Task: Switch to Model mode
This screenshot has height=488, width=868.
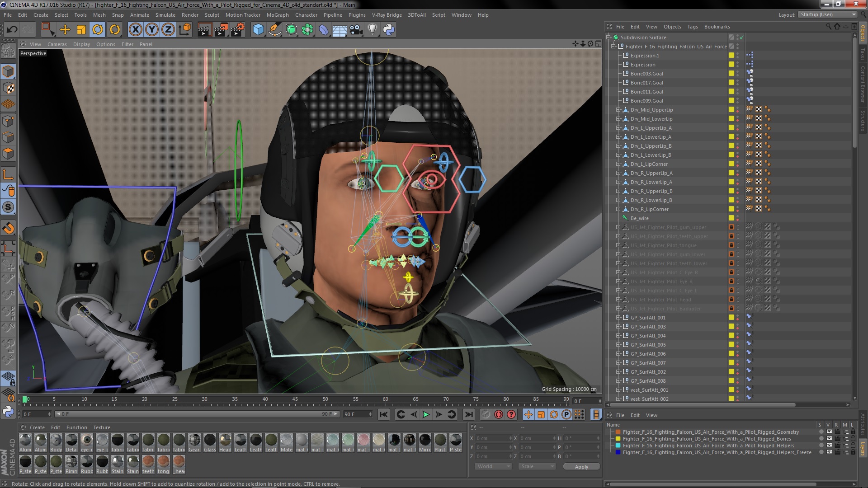Action: pyautogui.click(x=8, y=71)
